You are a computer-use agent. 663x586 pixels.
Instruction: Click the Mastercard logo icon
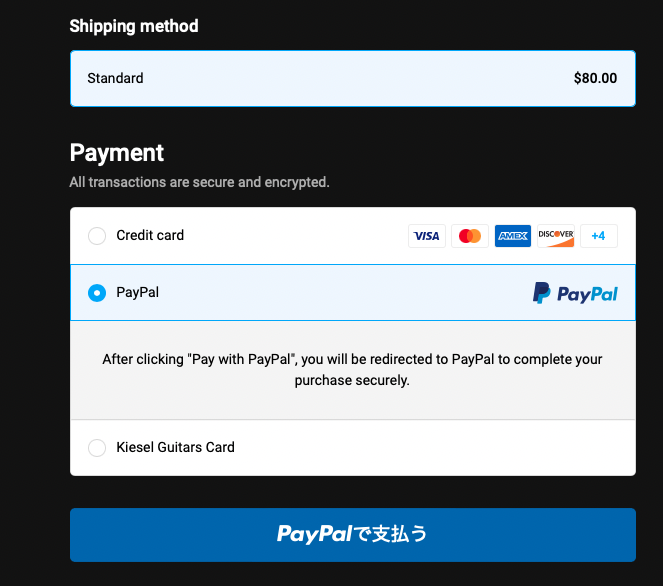tap(470, 236)
